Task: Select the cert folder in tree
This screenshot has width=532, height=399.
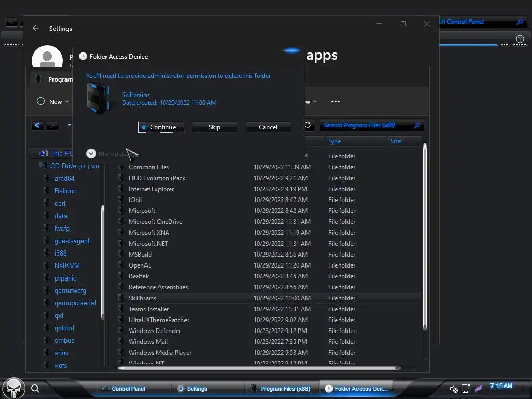Action: click(x=60, y=204)
